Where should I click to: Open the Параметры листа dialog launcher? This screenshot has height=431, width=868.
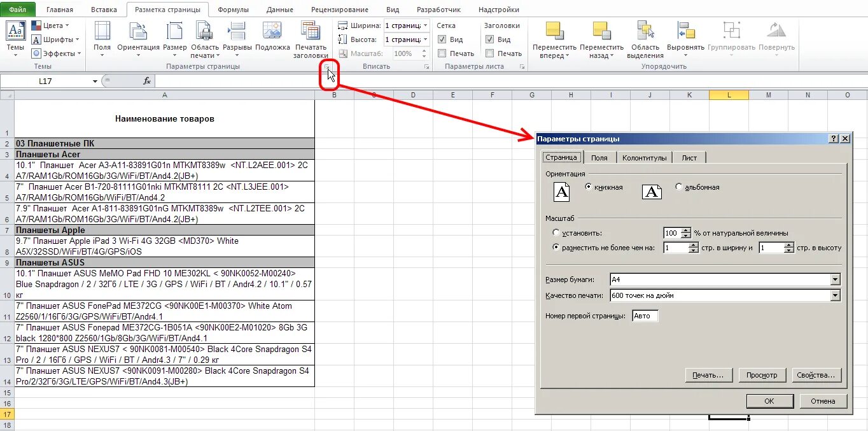click(x=522, y=67)
